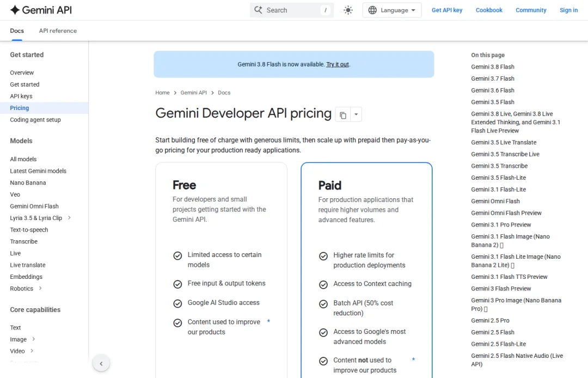Expand the Image submenu chevron
Image resolution: width=588 pixels, height=378 pixels.
[33, 339]
